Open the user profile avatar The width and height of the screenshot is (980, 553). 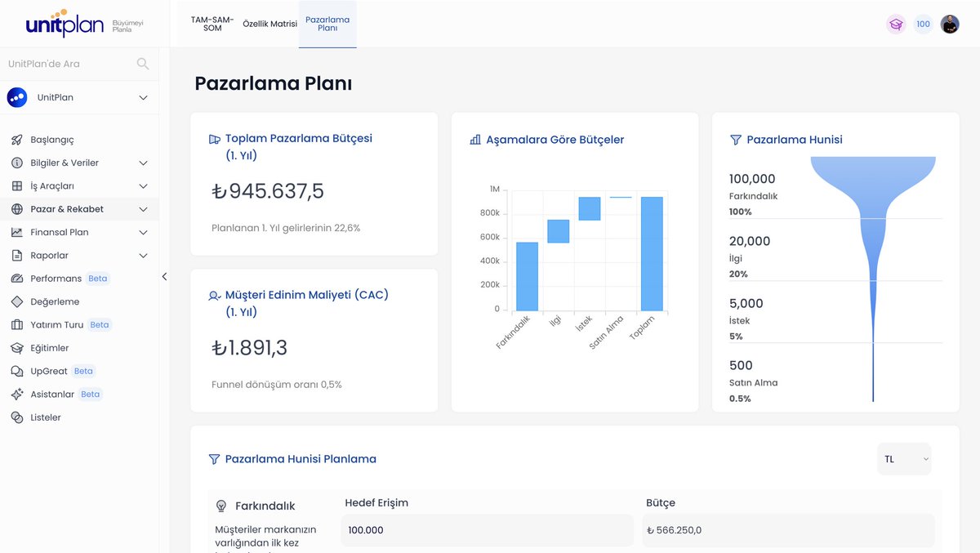pos(950,25)
